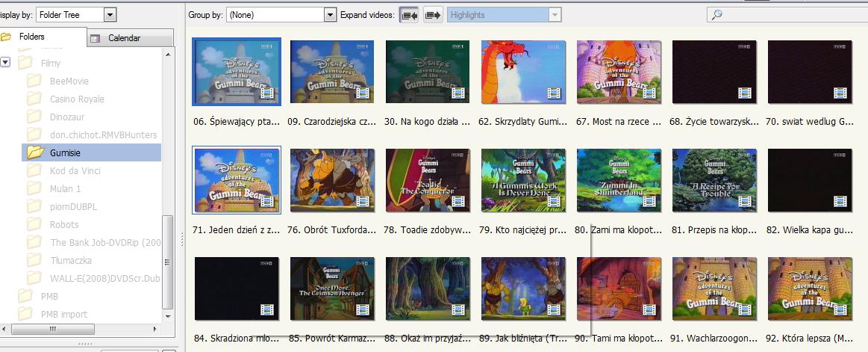Click the Dinozaur folder icon
The height and width of the screenshot is (352, 868).
(34, 117)
